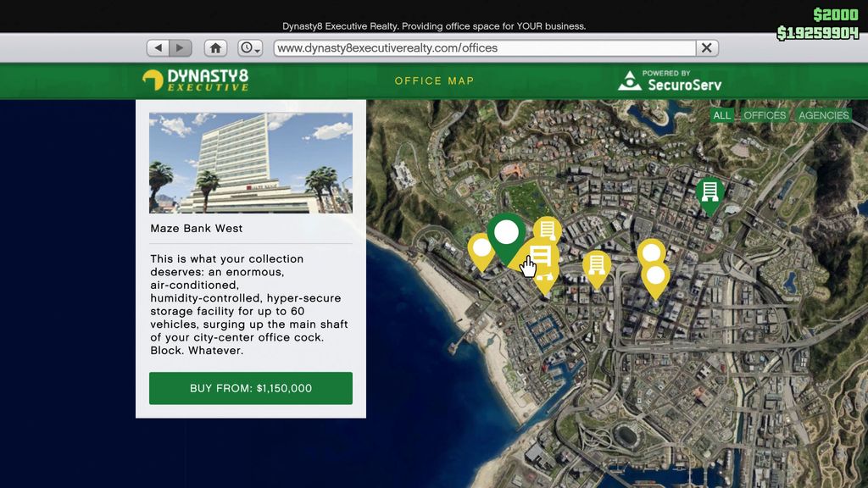Open browsing history with the clock icon
The height and width of the screenshot is (488, 868).
pos(247,47)
